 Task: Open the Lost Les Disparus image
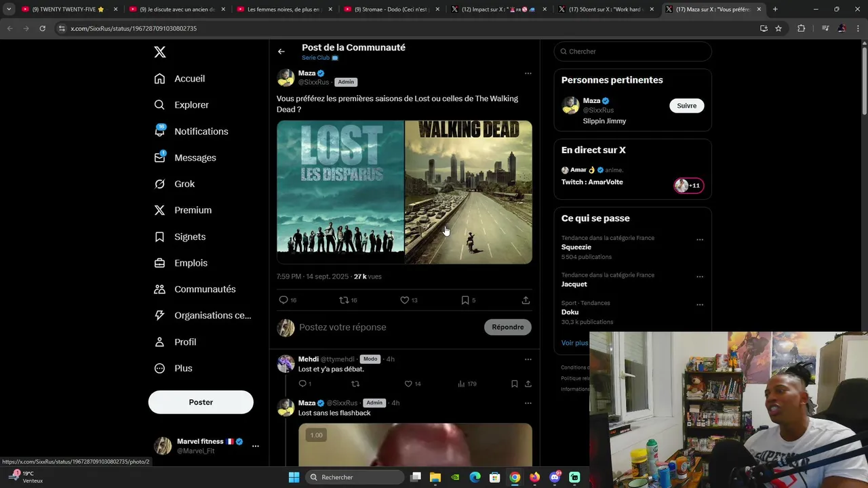coord(340,192)
